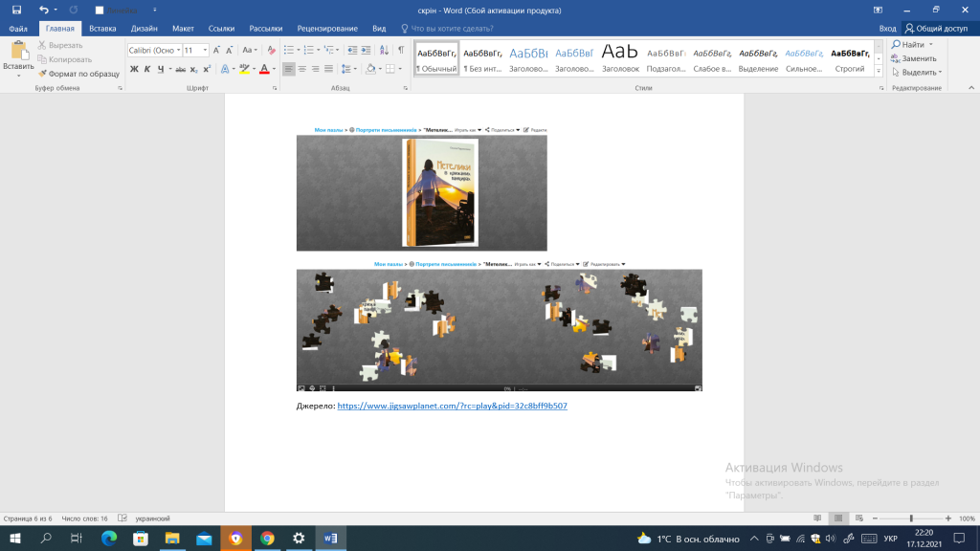The height and width of the screenshot is (551, 980).
Task: Click the italic К formatting icon
Action: pyautogui.click(x=147, y=69)
